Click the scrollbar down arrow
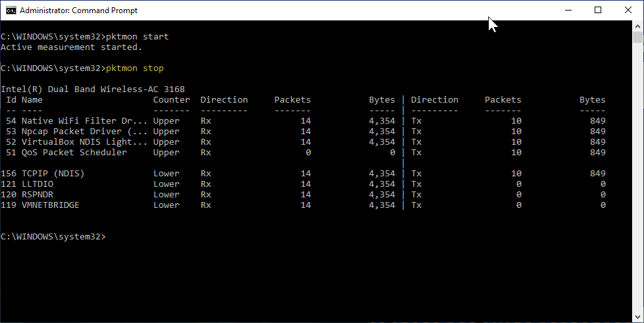Image resolution: width=644 pixels, height=323 pixels. click(638, 317)
